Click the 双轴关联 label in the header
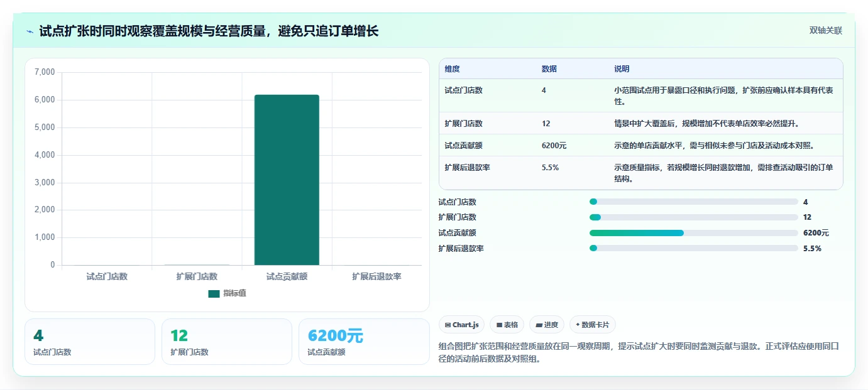This screenshot has height=390, width=868. tap(825, 30)
